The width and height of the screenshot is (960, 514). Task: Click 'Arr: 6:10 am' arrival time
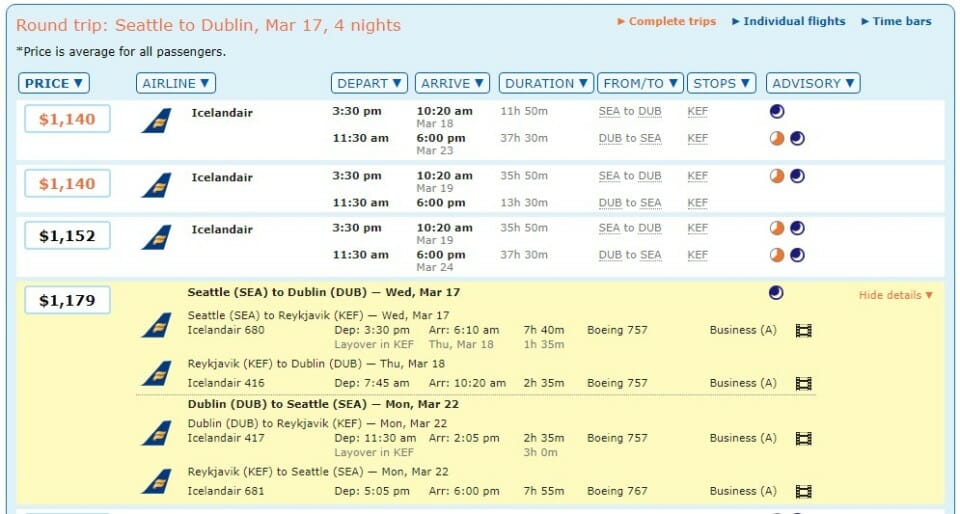[x=464, y=330]
